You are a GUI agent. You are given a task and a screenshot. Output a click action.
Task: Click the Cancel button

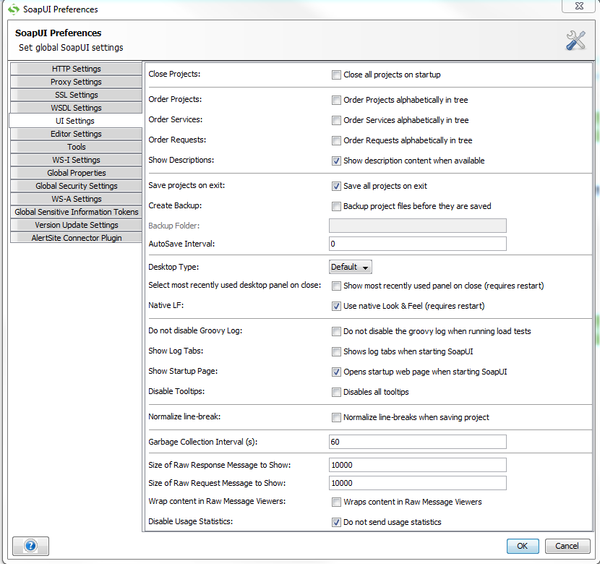click(567, 546)
